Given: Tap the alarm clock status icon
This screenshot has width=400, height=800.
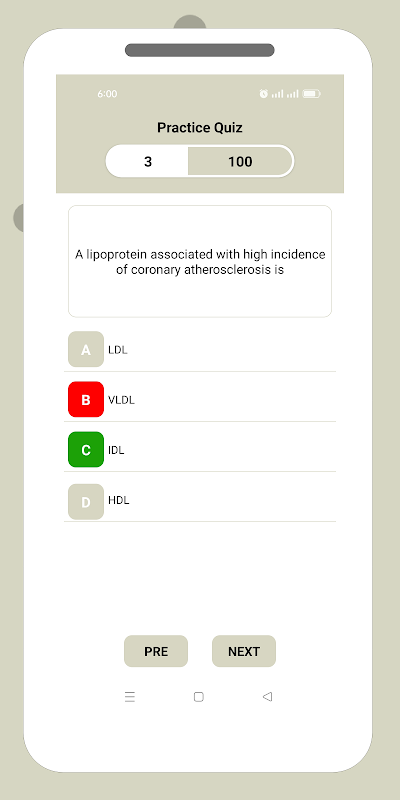Looking at the screenshot, I should pyautogui.click(x=263, y=93).
